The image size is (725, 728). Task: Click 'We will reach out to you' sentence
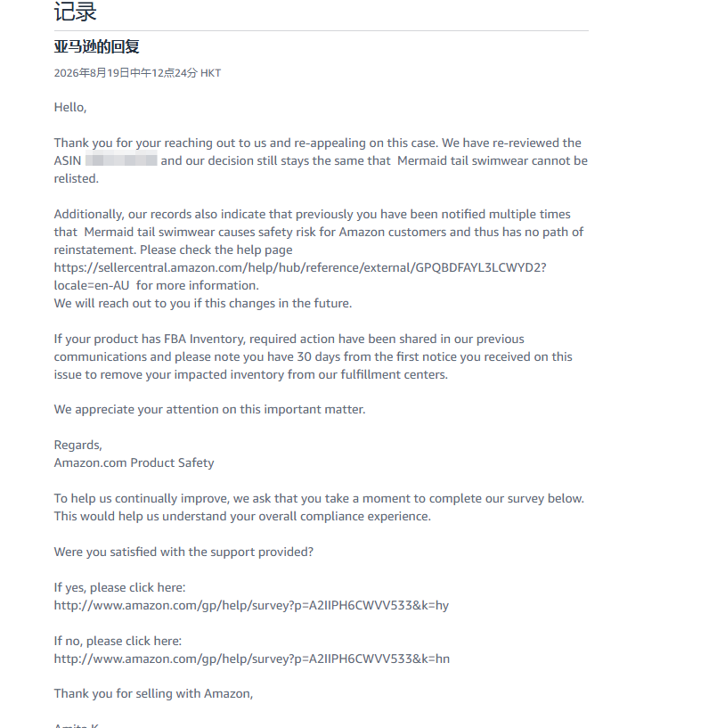(203, 303)
